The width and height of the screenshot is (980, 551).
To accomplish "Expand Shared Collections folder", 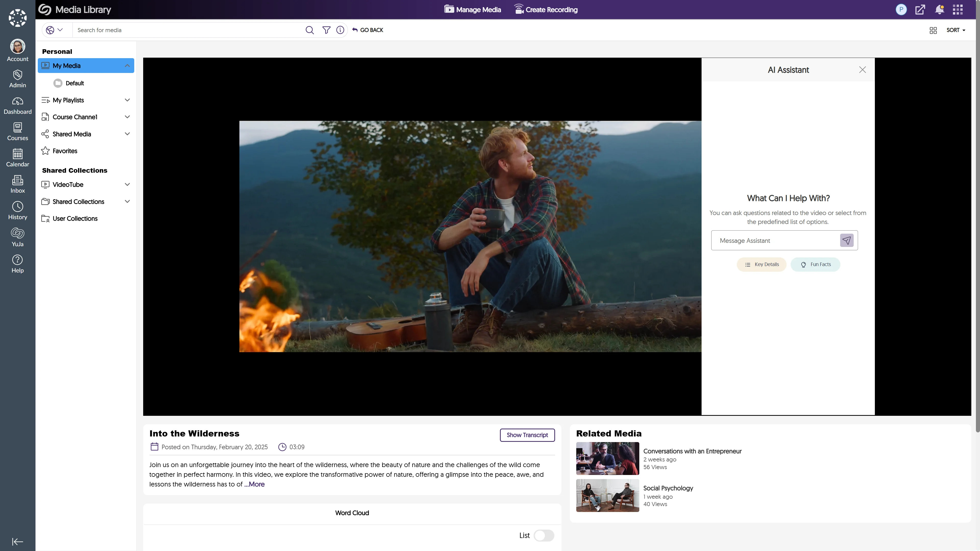I will (127, 202).
